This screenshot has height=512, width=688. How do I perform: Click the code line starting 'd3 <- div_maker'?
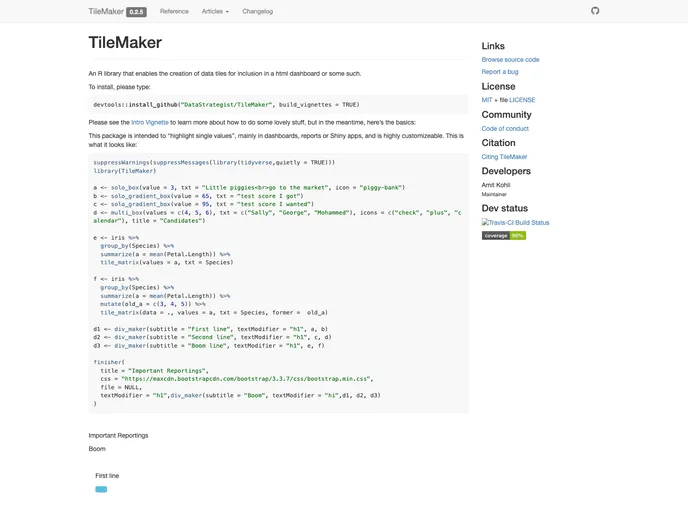pos(209,346)
